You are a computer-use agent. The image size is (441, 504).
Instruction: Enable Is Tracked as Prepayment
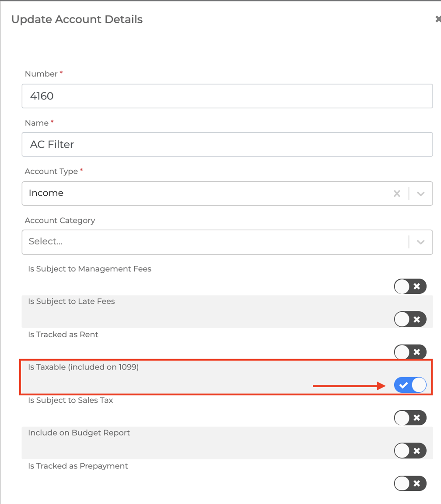[410, 483]
